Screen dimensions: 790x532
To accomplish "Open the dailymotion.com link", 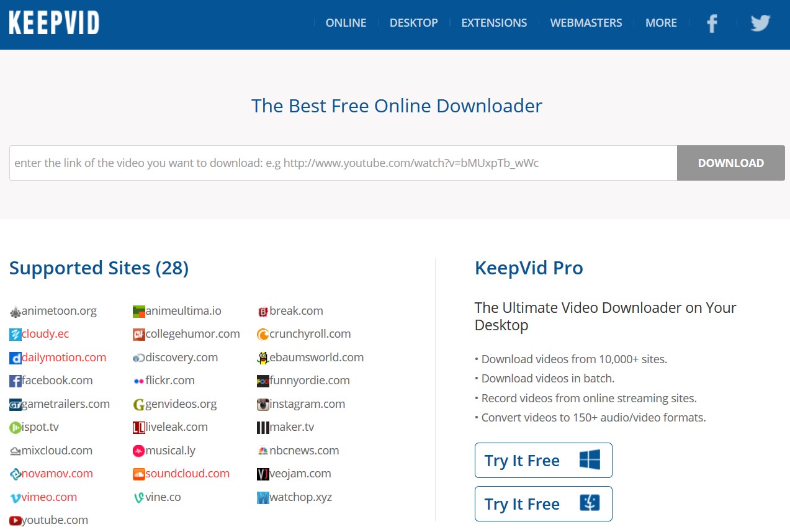I will click(x=64, y=358).
